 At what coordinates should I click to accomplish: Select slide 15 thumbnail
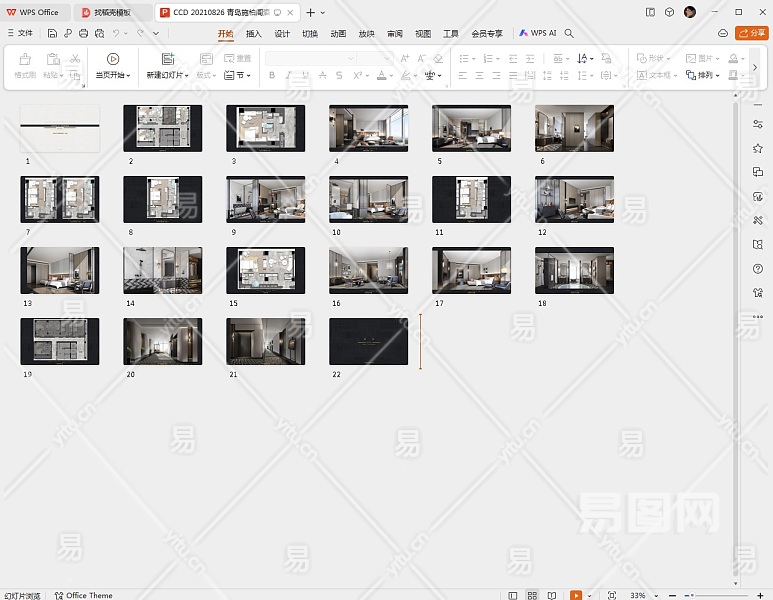(x=265, y=270)
